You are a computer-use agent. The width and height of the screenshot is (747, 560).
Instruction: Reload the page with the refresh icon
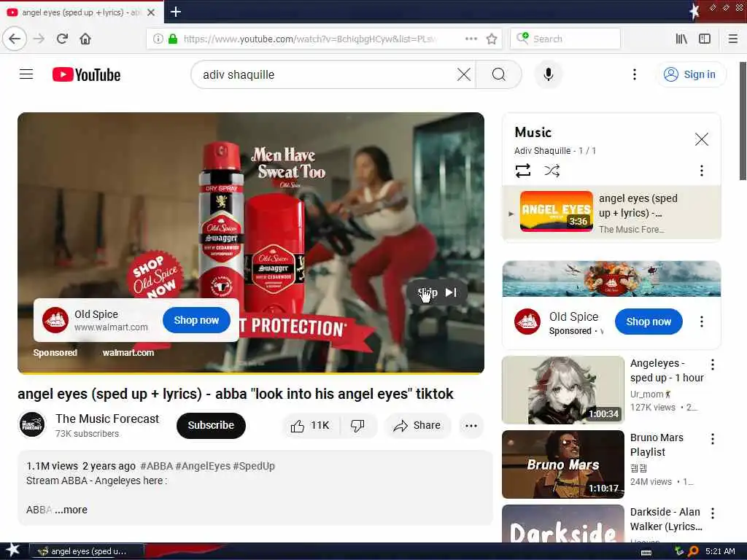(x=63, y=39)
